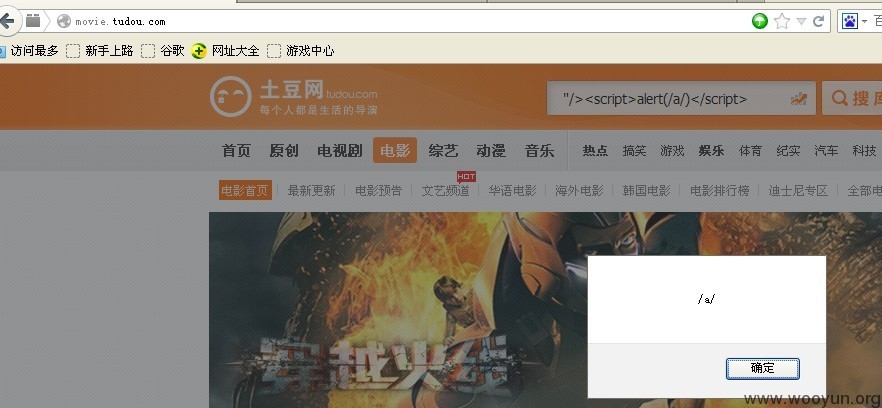Screen dimensions: 882x408
Task: Select the highlighted 电影 channel tab
Action: (x=395, y=150)
